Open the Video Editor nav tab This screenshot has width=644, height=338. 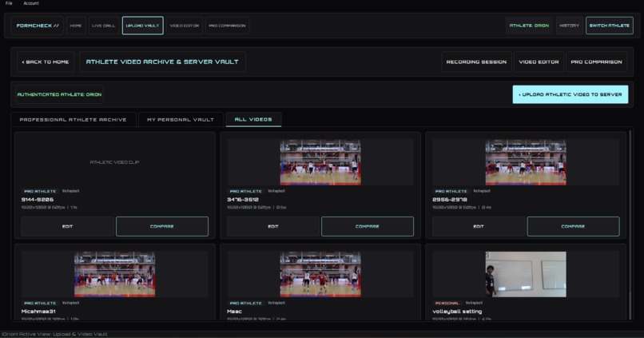tap(185, 26)
